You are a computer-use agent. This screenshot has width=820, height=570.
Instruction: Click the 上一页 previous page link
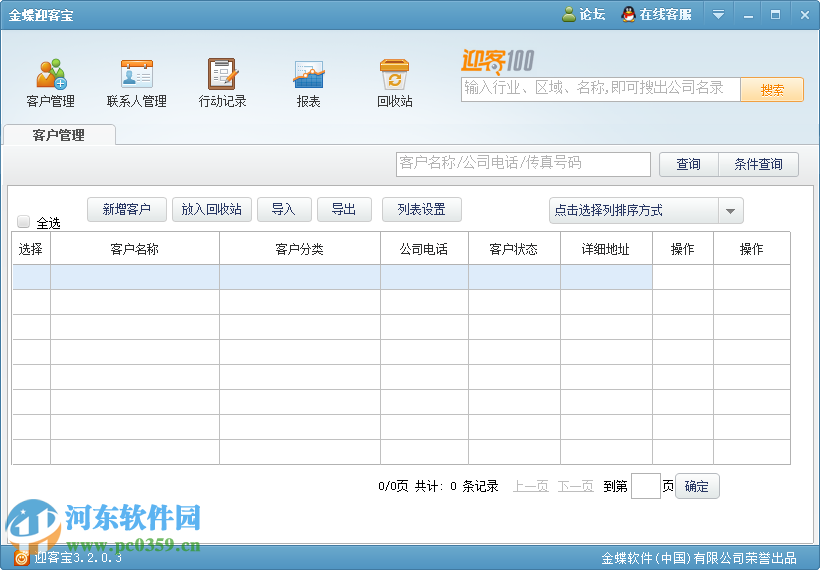pos(531,486)
